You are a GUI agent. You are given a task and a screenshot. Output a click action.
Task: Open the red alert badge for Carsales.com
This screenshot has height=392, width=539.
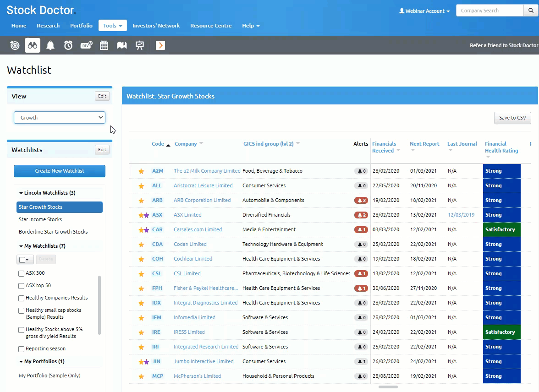(x=361, y=229)
